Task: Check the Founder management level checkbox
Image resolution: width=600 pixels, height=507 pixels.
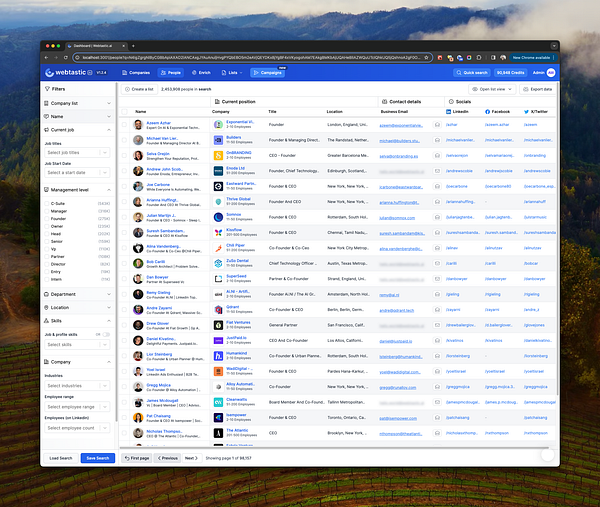Action: pyautogui.click(x=47, y=219)
